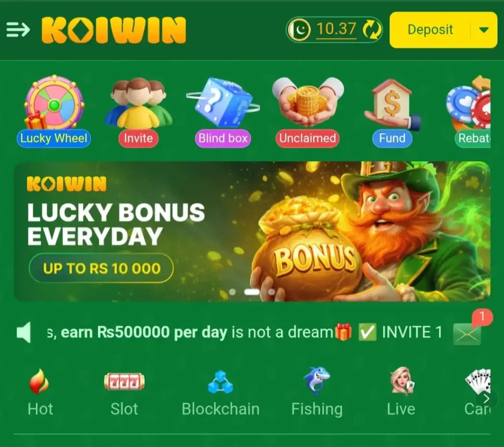This screenshot has height=447, width=504.
Task: Open the Blind box cube
Action: point(223,112)
